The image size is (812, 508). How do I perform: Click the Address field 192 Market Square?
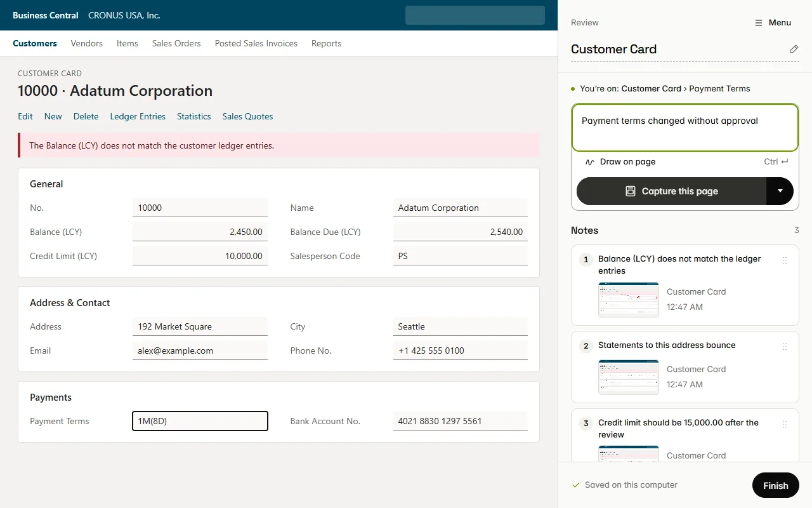point(200,326)
